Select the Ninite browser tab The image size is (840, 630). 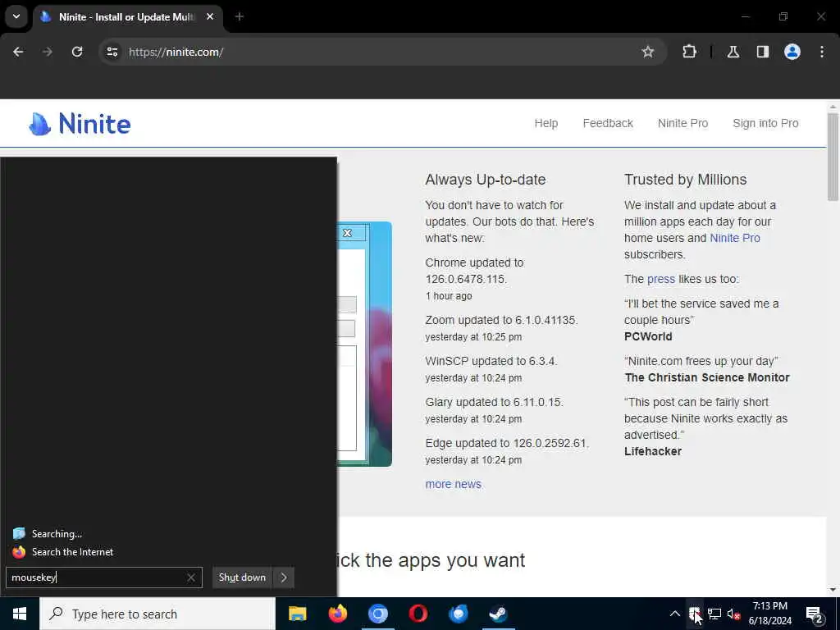pos(127,17)
